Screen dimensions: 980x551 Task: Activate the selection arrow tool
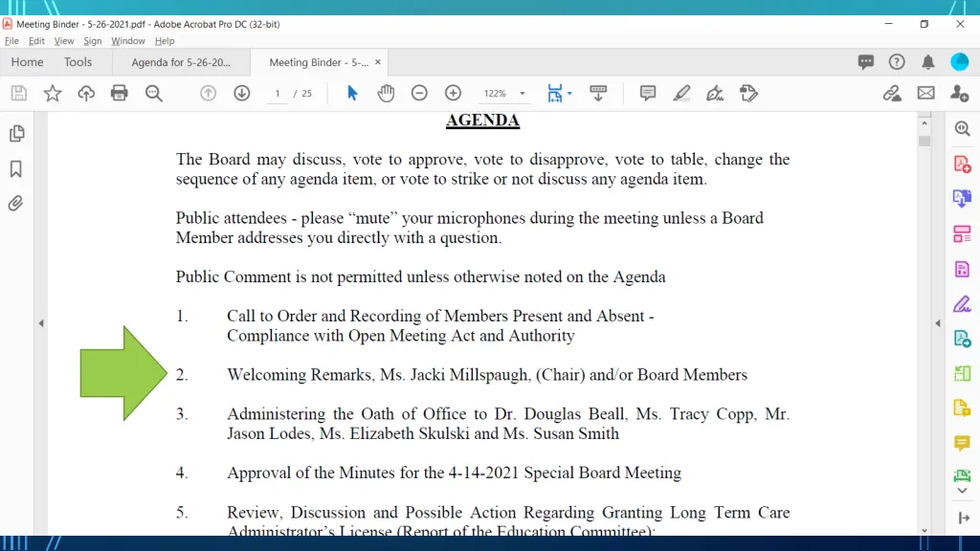(x=352, y=93)
